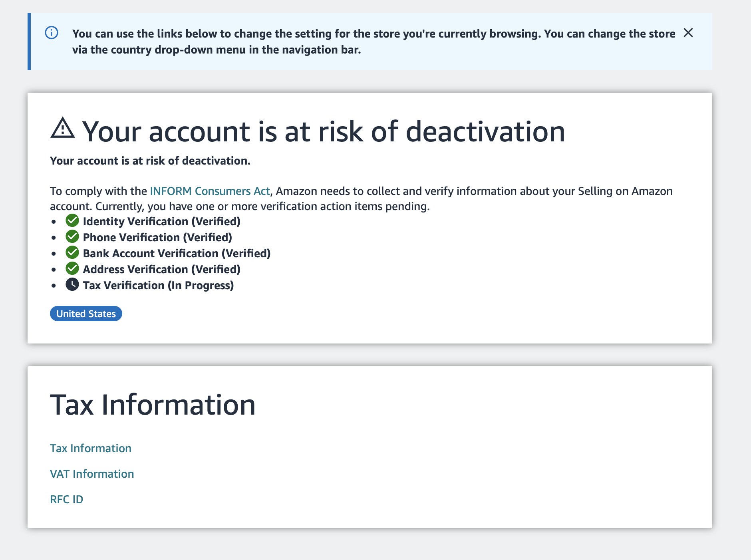Click 'Phone Verification (Verified)' text
This screenshot has height=560, width=751.
tap(157, 237)
